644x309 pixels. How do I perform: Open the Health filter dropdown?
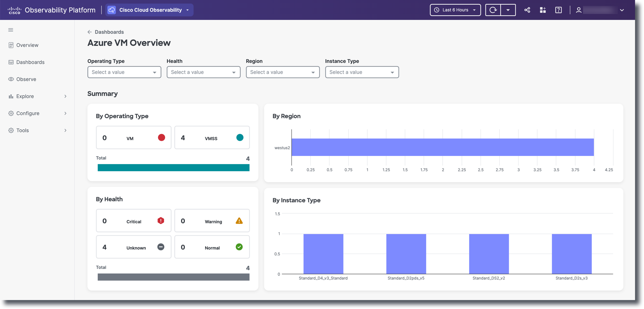tap(204, 72)
